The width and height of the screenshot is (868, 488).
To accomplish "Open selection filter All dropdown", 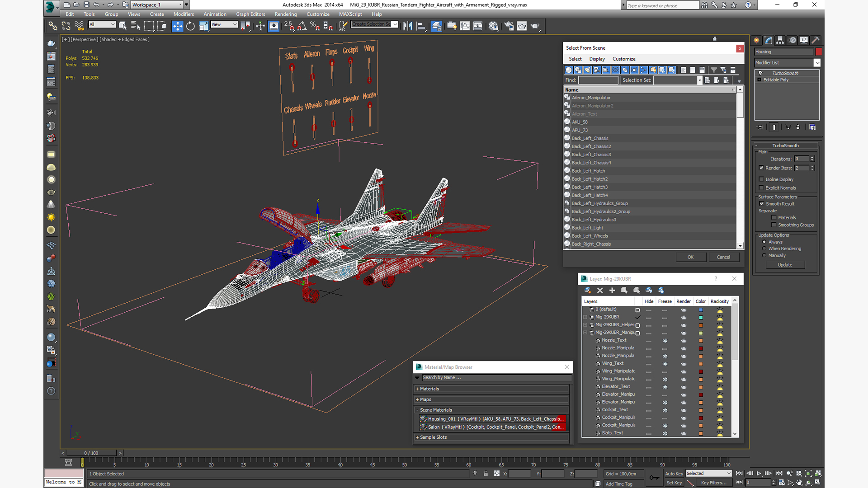I will point(102,24).
